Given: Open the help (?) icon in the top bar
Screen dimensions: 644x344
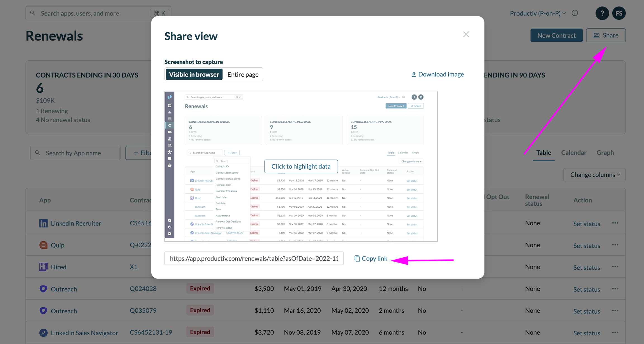Looking at the screenshot, I should click(602, 13).
